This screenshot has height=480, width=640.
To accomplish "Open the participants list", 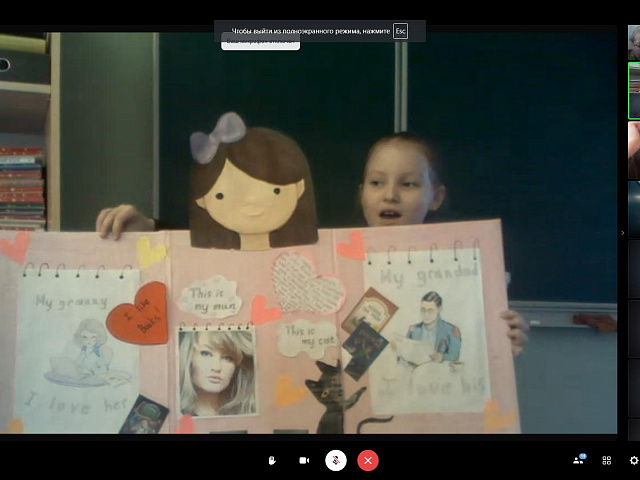I will pos(578,460).
